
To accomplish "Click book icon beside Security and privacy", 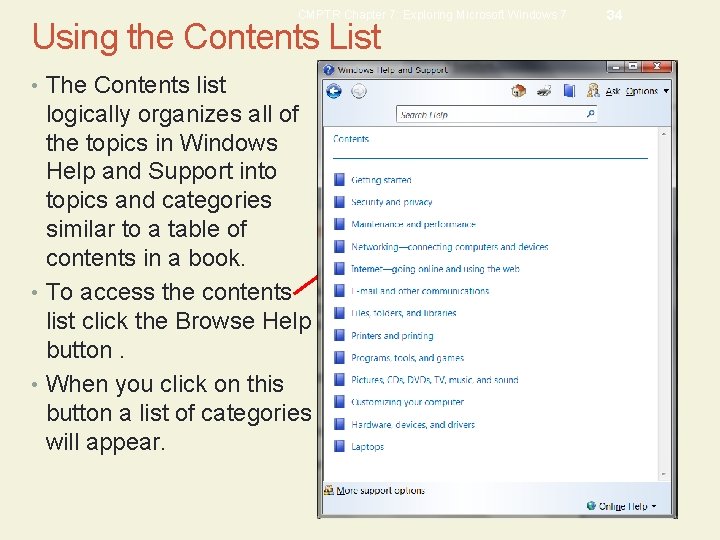I will tap(339, 202).
